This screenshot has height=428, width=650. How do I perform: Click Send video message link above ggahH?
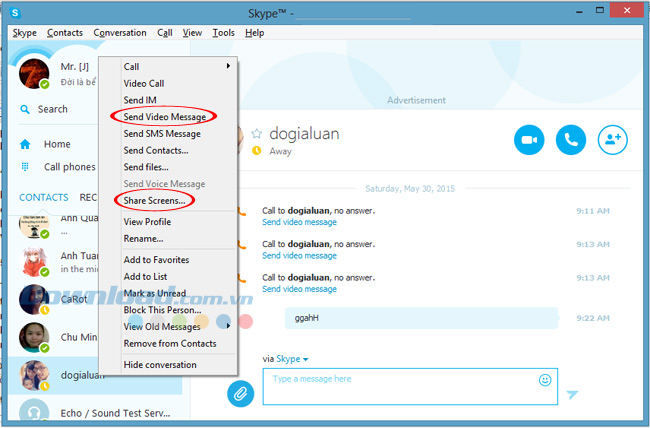[299, 289]
